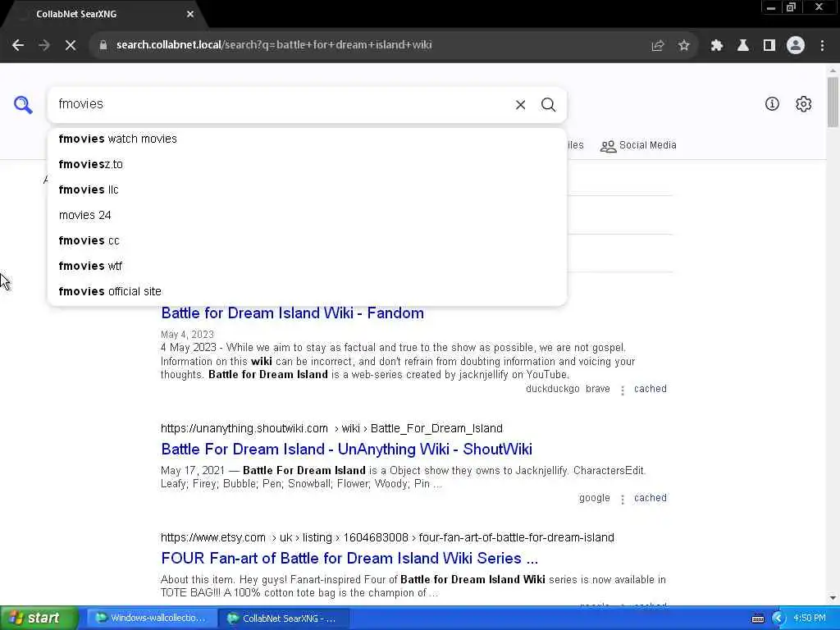This screenshot has height=630, width=840.
Task: Open 'Battle for Dream Island Wiki - Fandom' result
Action: coord(293,313)
